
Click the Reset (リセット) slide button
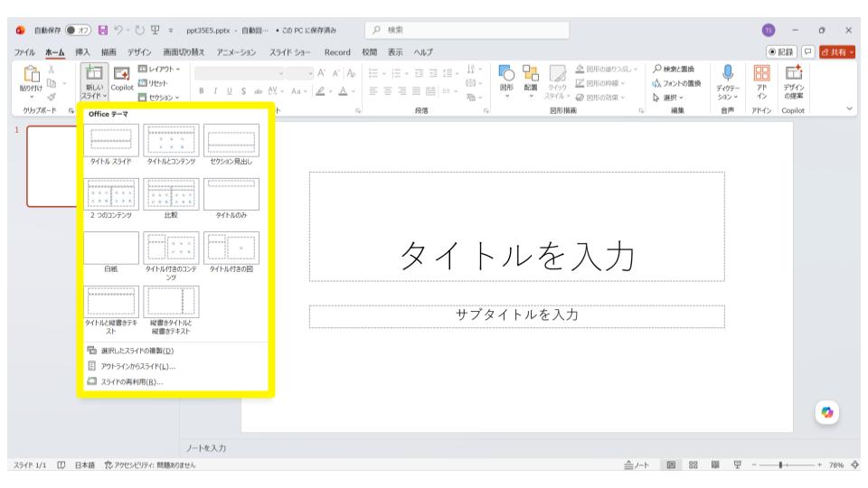coord(153,83)
